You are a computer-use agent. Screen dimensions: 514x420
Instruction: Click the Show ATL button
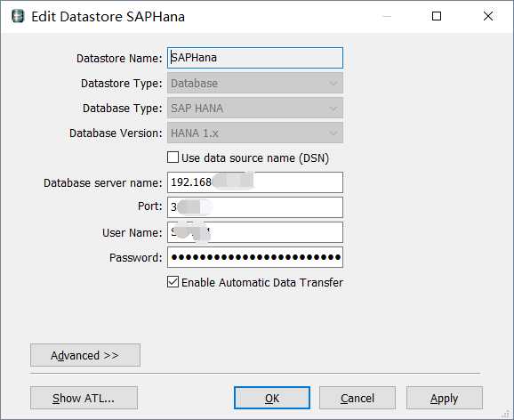(x=84, y=398)
